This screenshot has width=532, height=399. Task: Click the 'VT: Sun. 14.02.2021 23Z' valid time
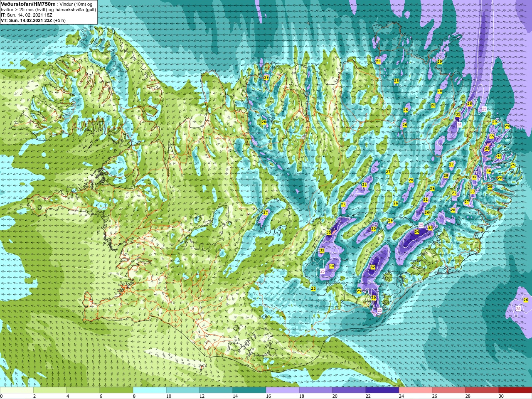coord(26,20)
